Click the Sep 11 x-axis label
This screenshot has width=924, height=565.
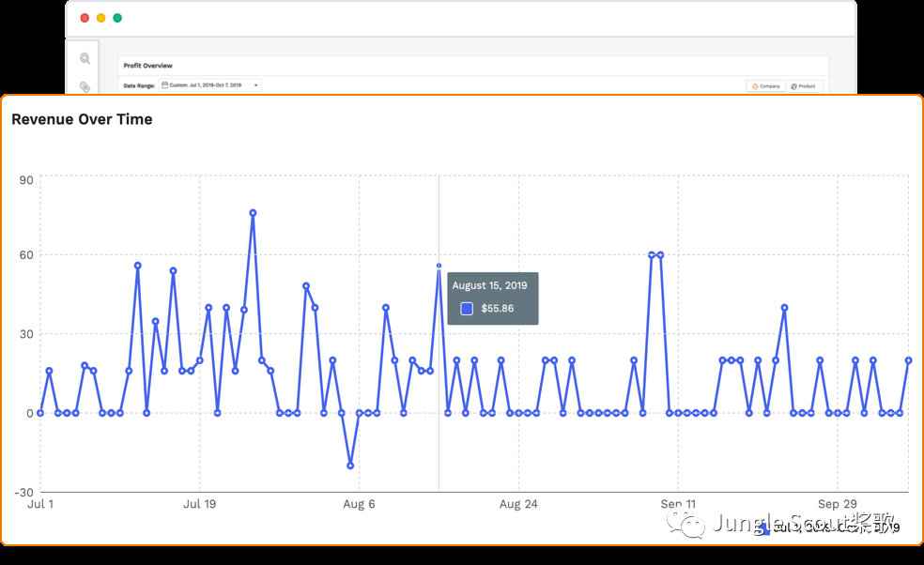678,504
